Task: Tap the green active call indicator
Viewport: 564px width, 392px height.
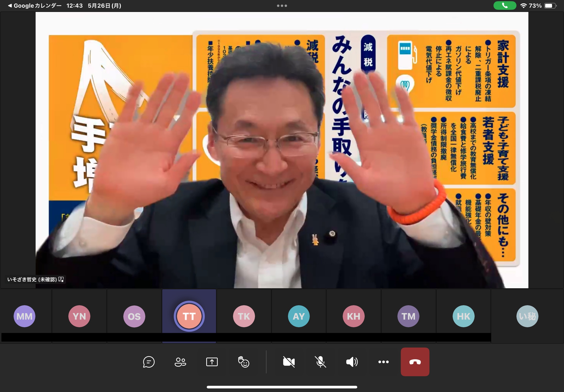Action: (x=504, y=6)
